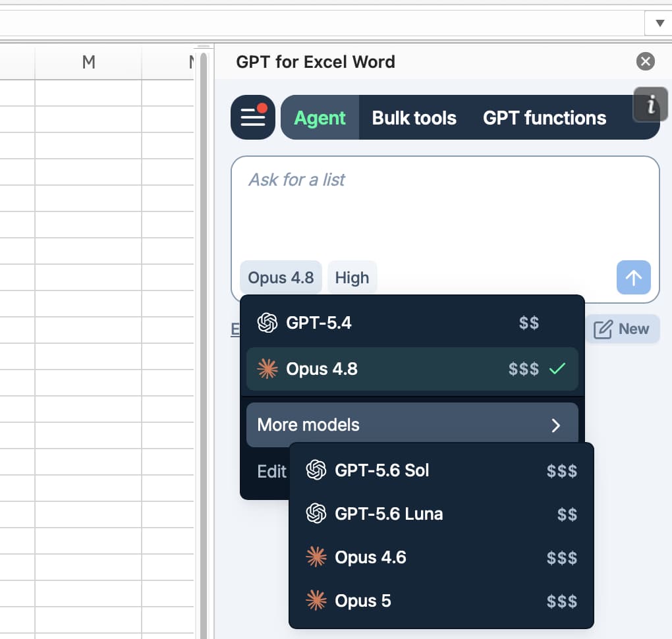672x639 pixels.
Task: Select GPT-5.4 from model list
Action: coord(412,323)
